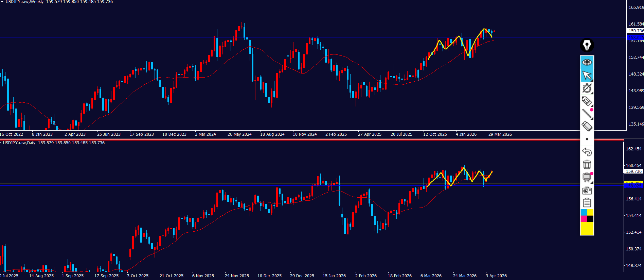This screenshot has width=644, height=280.
Task: Choose the highlighter marker tool
Action: 587,126
